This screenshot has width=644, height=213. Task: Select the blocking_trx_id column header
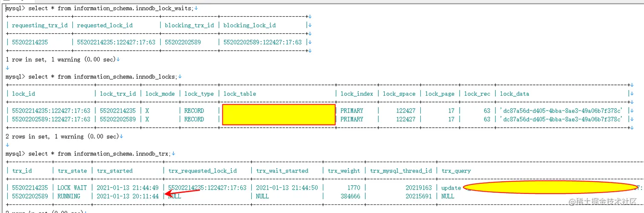[x=189, y=25]
